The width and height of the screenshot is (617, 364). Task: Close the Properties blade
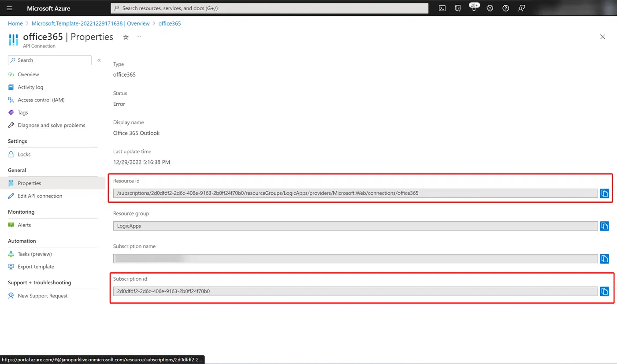602,37
